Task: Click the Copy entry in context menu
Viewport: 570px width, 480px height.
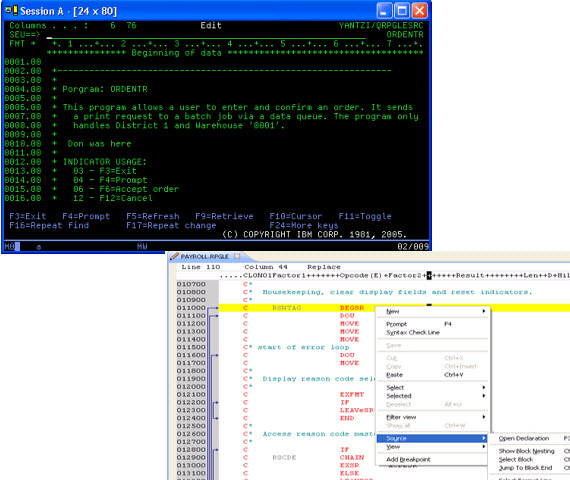Action: pyautogui.click(x=433, y=366)
